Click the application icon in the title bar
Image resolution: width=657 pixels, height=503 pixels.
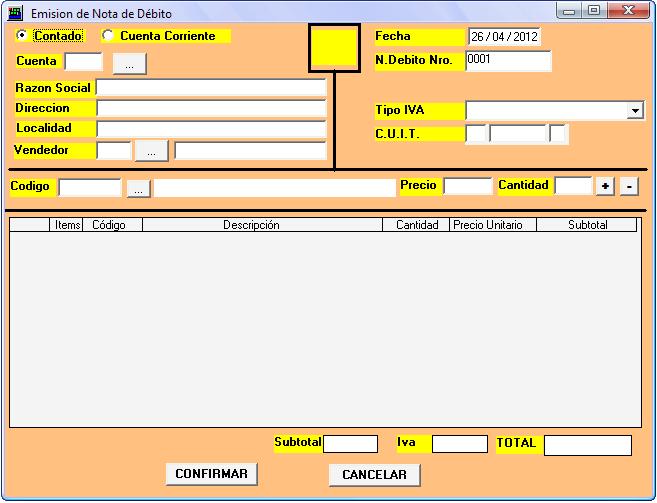[15, 13]
